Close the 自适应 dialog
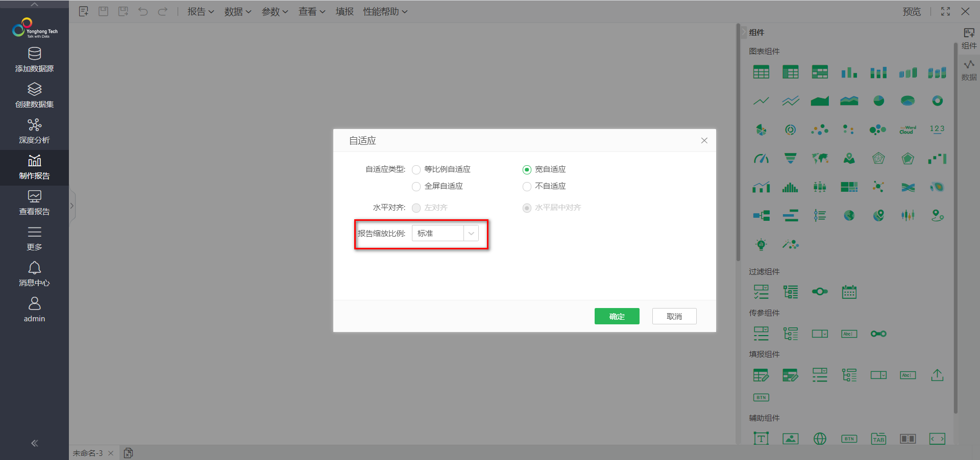The width and height of the screenshot is (980, 460). tap(704, 141)
